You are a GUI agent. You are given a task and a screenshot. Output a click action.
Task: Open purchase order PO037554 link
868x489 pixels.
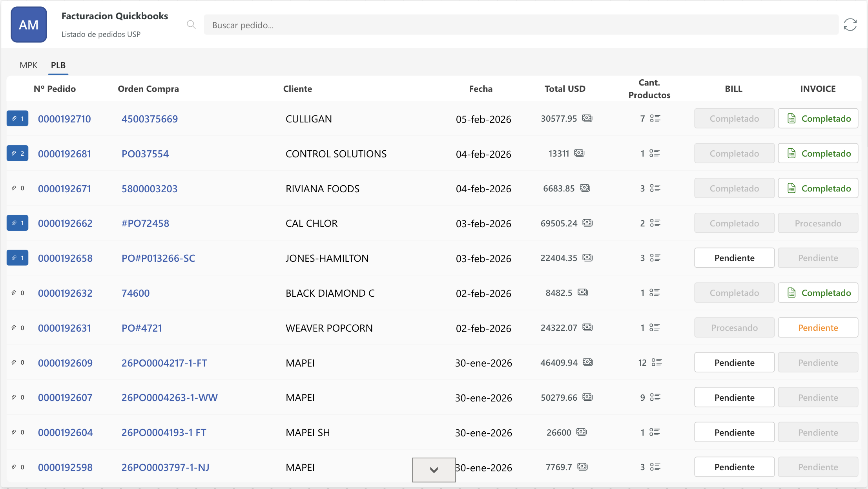pyautogui.click(x=145, y=154)
